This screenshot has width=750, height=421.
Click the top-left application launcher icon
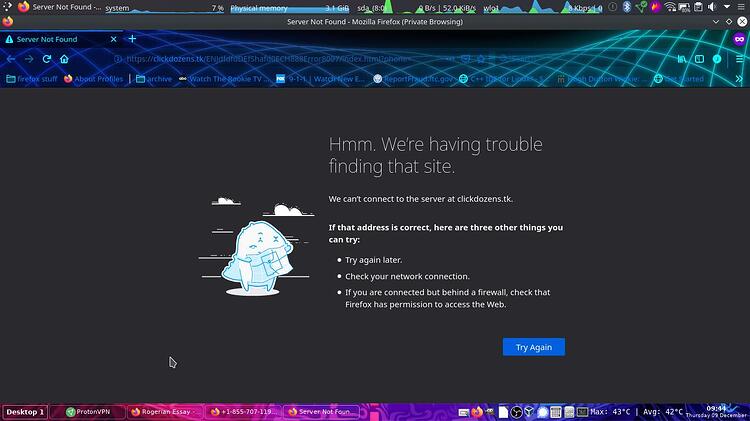pos(7,7)
